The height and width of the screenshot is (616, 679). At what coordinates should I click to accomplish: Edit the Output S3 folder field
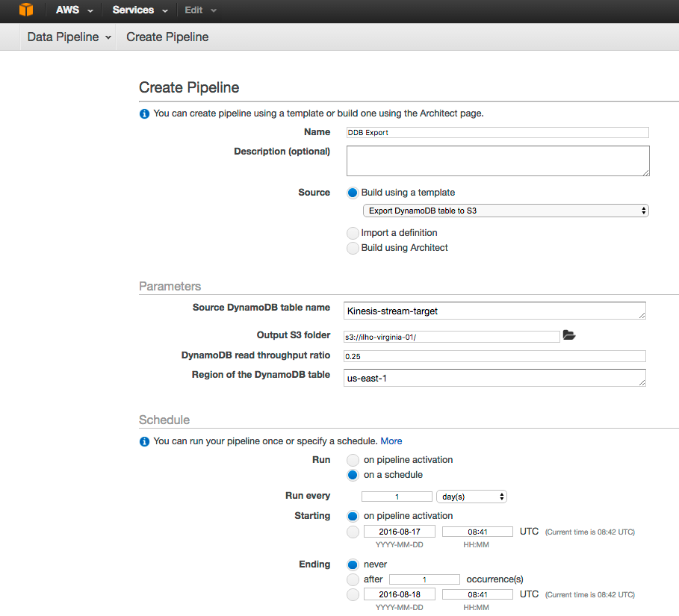click(x=451, y=337)
